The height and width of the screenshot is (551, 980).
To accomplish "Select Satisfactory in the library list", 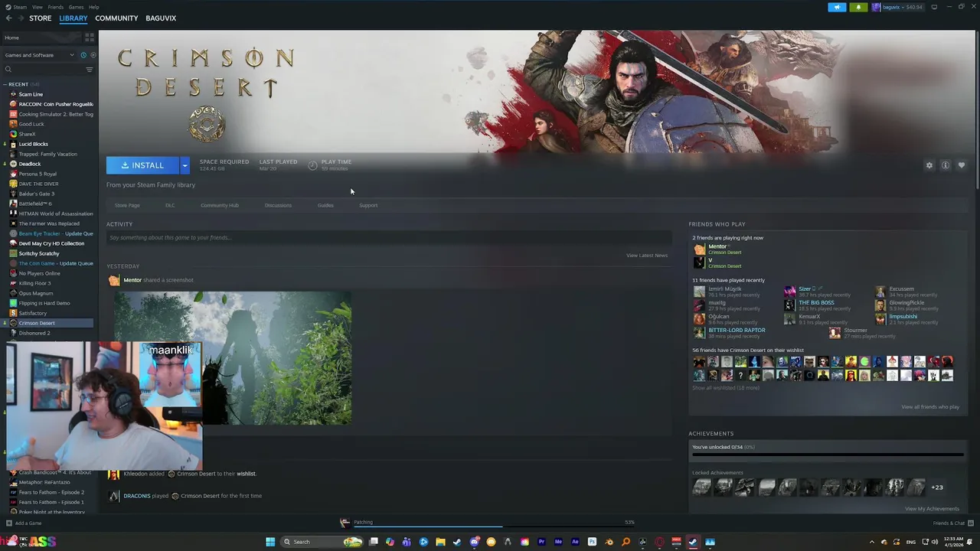I will [33, 313].
